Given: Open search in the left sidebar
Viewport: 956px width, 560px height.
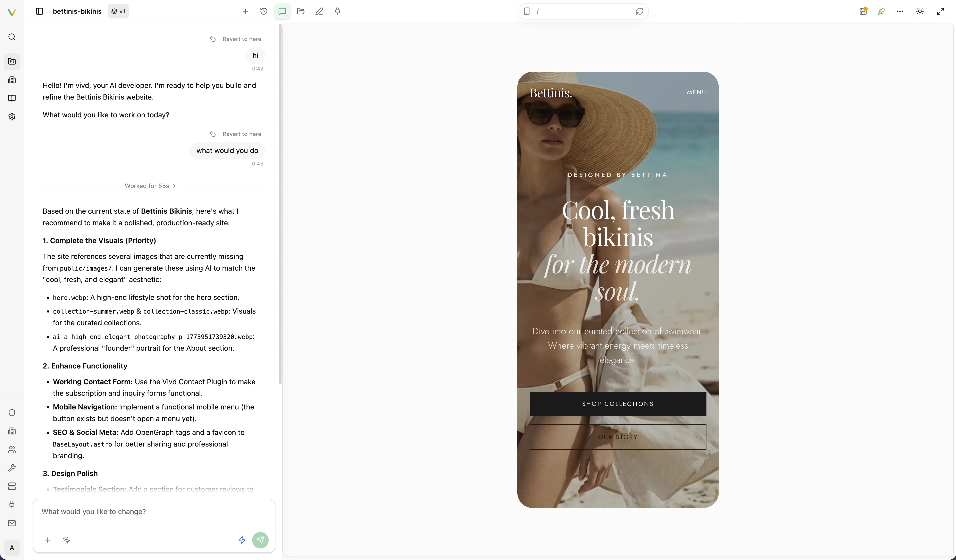Looking at the screenshot, I should [12, 37].
